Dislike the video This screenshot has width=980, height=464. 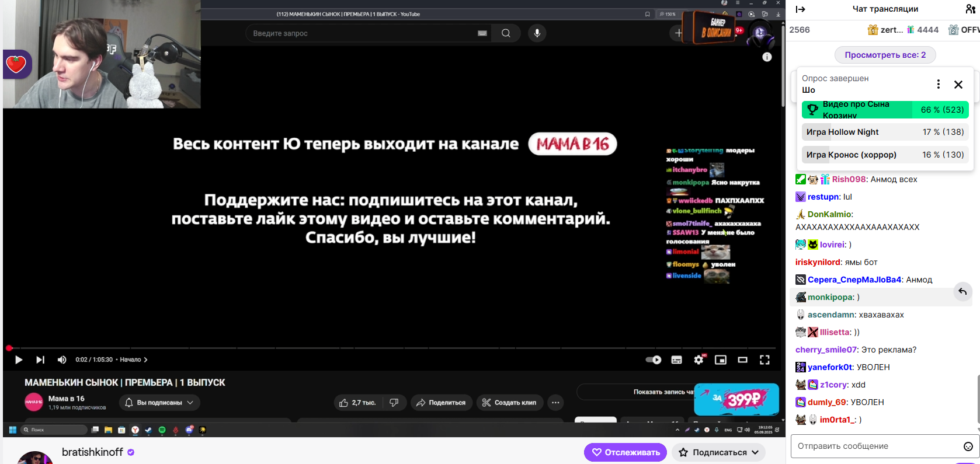394,403
